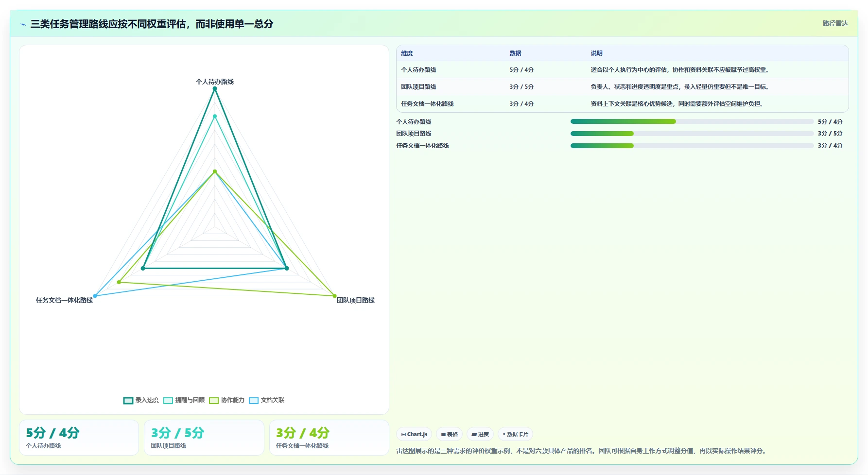Click the 任务文档一体化路线 progress bar
The height and width of the screenshot is (475, 868).
(692, 145)
